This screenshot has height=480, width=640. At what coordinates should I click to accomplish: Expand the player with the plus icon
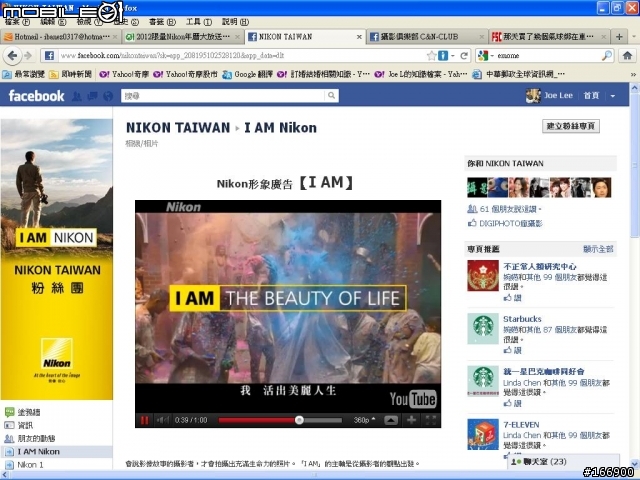click(x=411, y=420)
